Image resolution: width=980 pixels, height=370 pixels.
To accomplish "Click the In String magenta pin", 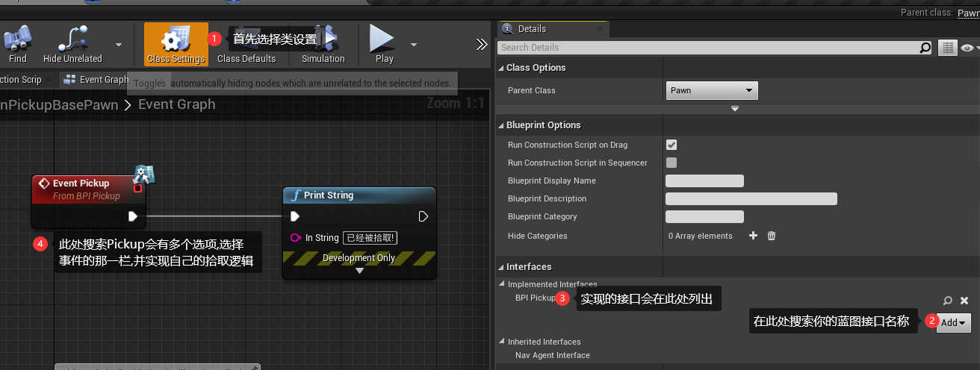I will click(x=295, y=238).
